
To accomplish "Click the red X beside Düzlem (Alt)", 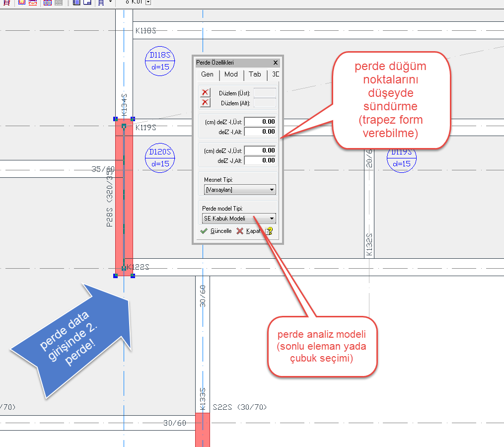I will tap(205, 103).
